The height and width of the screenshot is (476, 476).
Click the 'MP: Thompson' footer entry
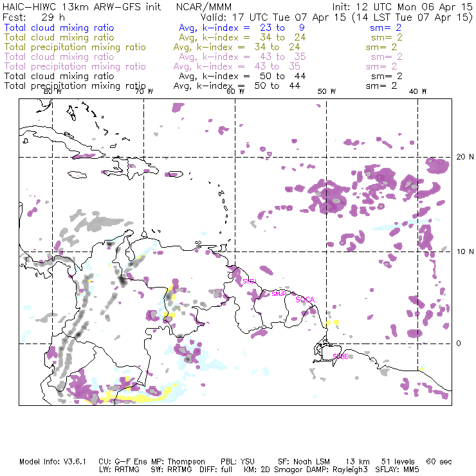click(x=178, y=462)
